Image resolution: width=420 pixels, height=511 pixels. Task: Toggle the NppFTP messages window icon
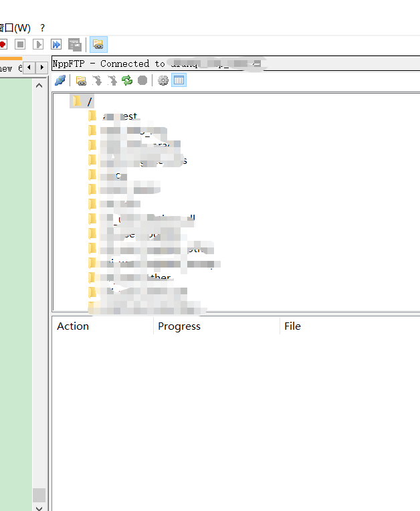(x=179, y=80)
